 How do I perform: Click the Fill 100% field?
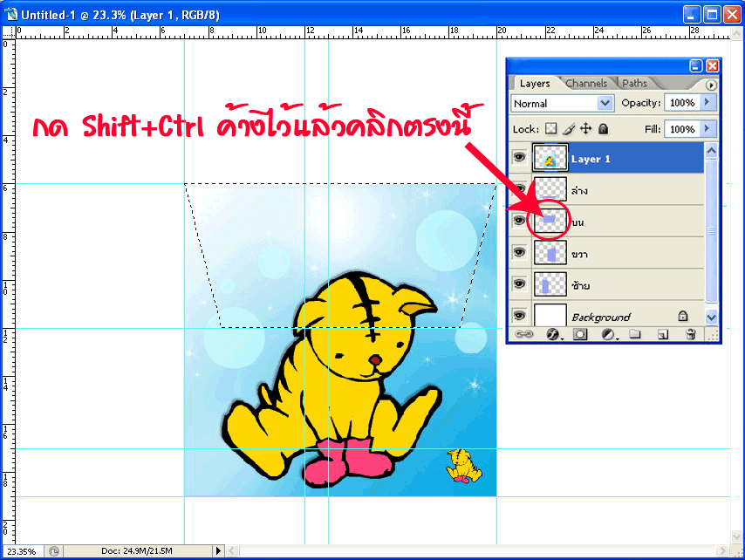click(682, 129)
